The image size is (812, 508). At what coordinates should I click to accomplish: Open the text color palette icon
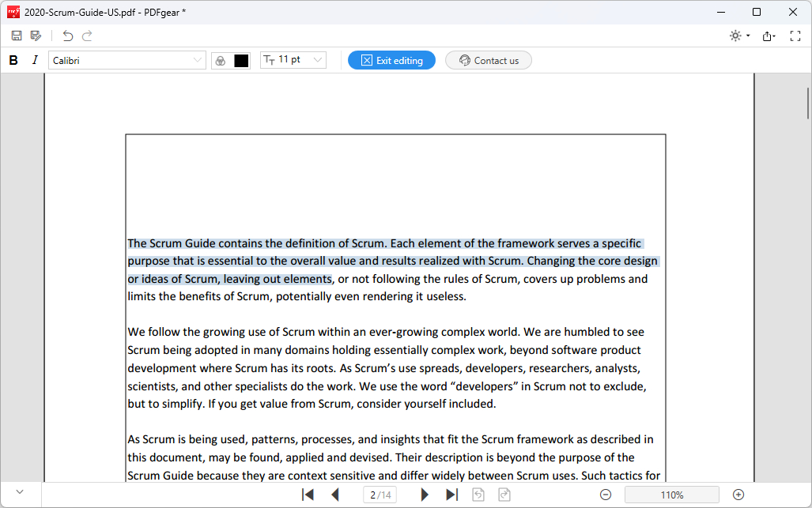coord(221,61)
